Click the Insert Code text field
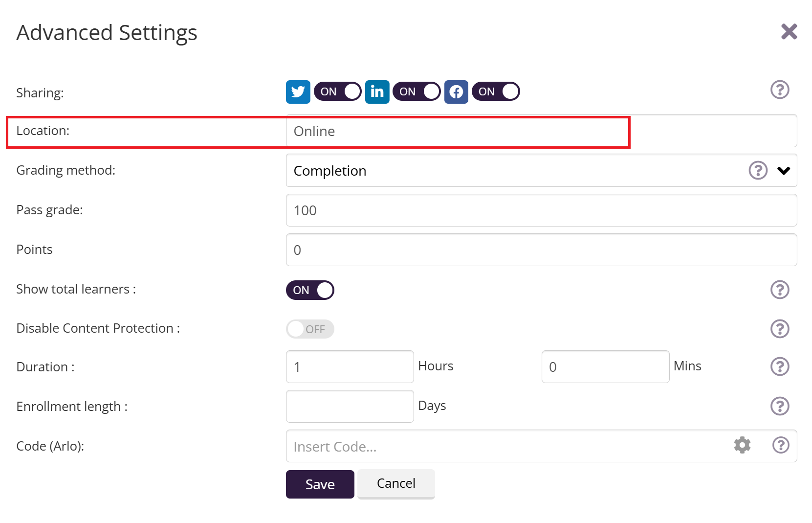The width and height of the screenshot is (812, 523). [x=508, y=446]
